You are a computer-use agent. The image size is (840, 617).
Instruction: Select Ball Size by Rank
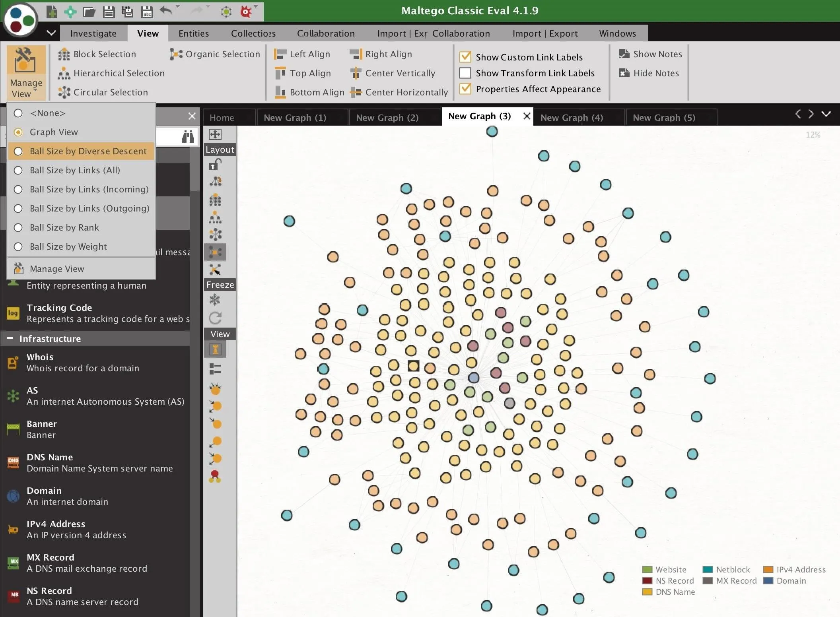point(81,228)
